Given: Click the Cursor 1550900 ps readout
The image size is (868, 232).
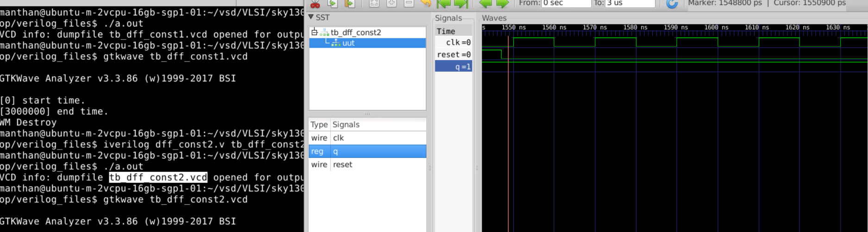Looking at the screenshot, I should pyautogui.click(x=810, y=3).
